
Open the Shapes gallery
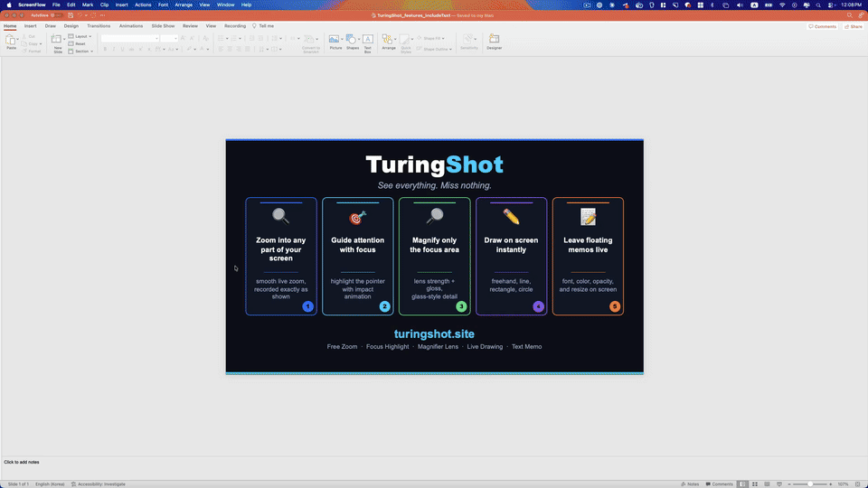tap(351, 39)
